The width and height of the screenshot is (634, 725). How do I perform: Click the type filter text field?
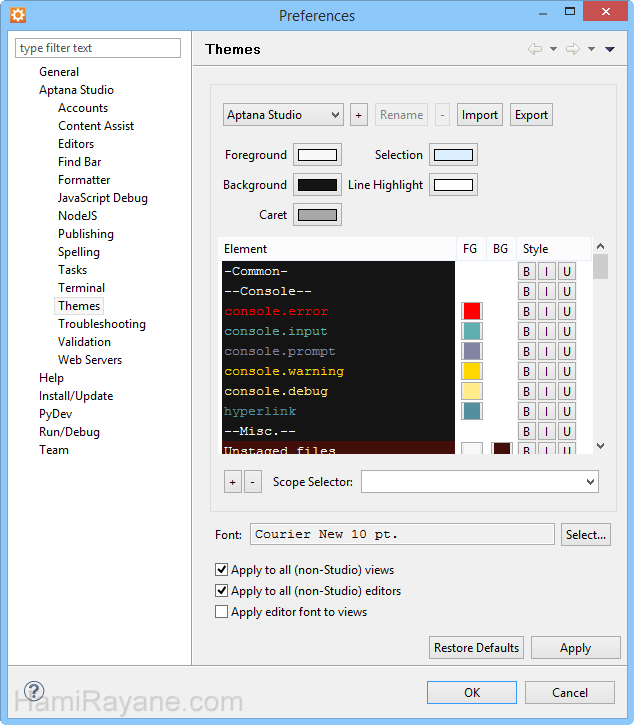pyautogui.click(x=98, y=48)
